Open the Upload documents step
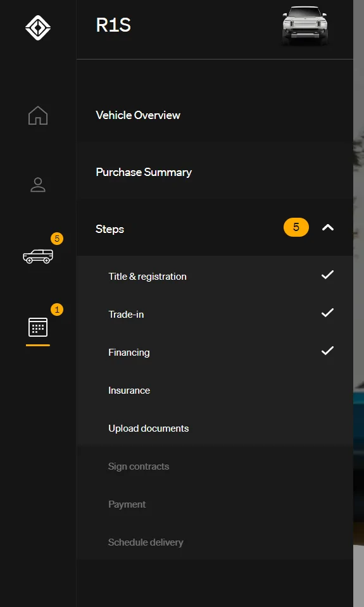The width and height of the screenshot is (364, 607). pos(148,428)
